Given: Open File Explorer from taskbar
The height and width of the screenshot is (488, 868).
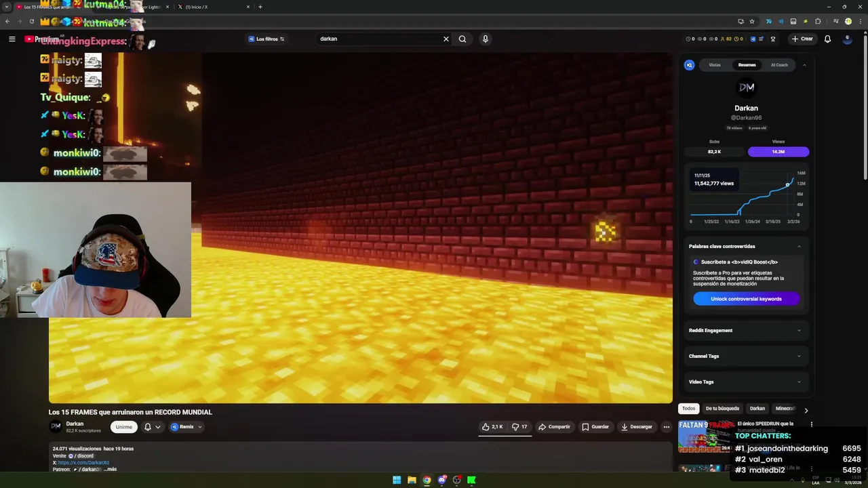Looking at the screenshot, I should 412,480.
